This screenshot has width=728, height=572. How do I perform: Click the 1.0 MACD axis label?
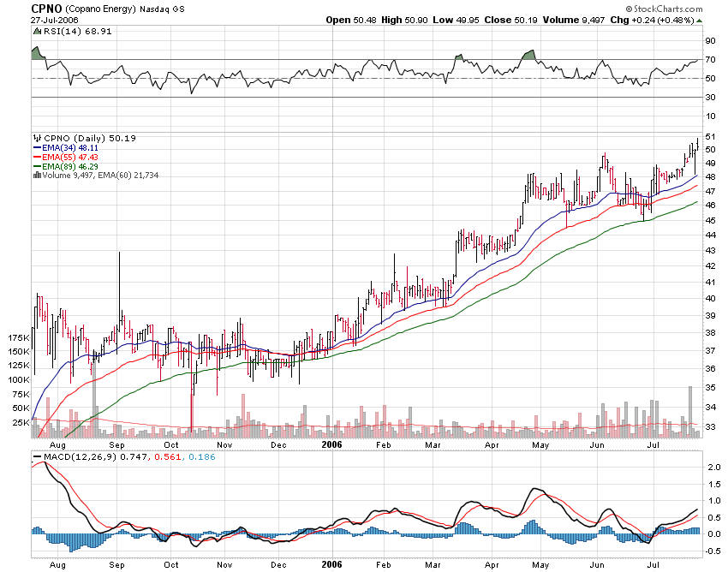pyautogui.click(x=714, y=502)
